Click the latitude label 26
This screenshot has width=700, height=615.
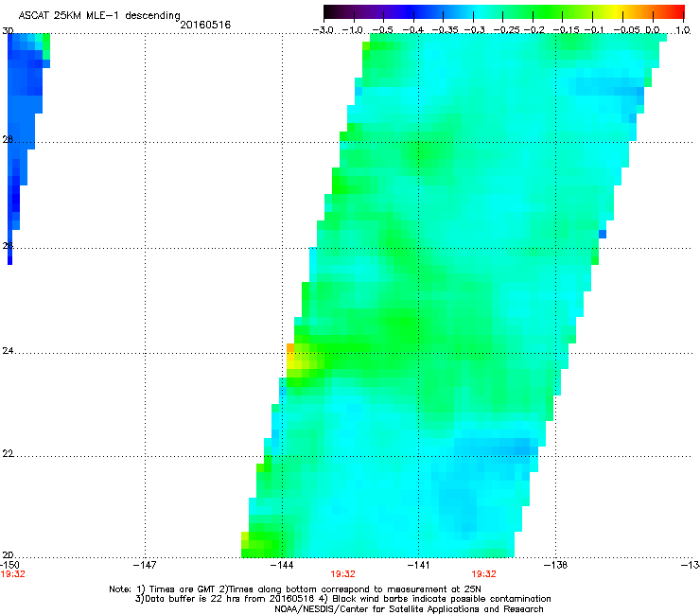(8, 246)
